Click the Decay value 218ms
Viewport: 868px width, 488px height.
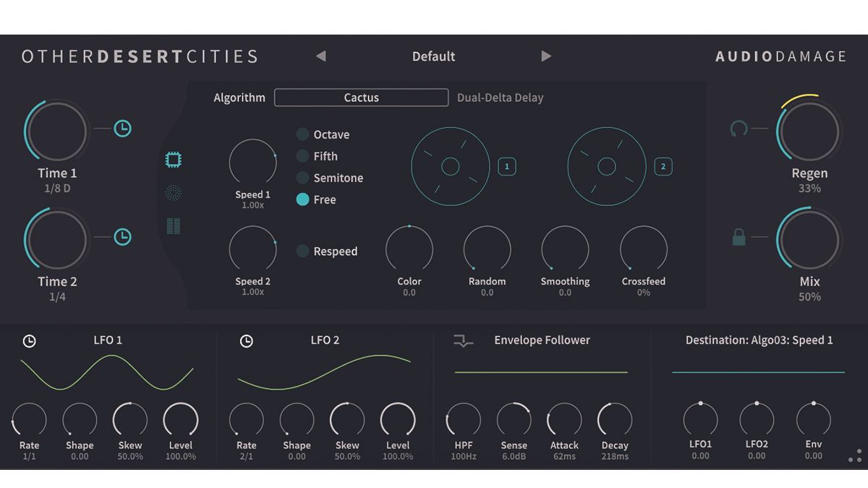pos(614,457)
